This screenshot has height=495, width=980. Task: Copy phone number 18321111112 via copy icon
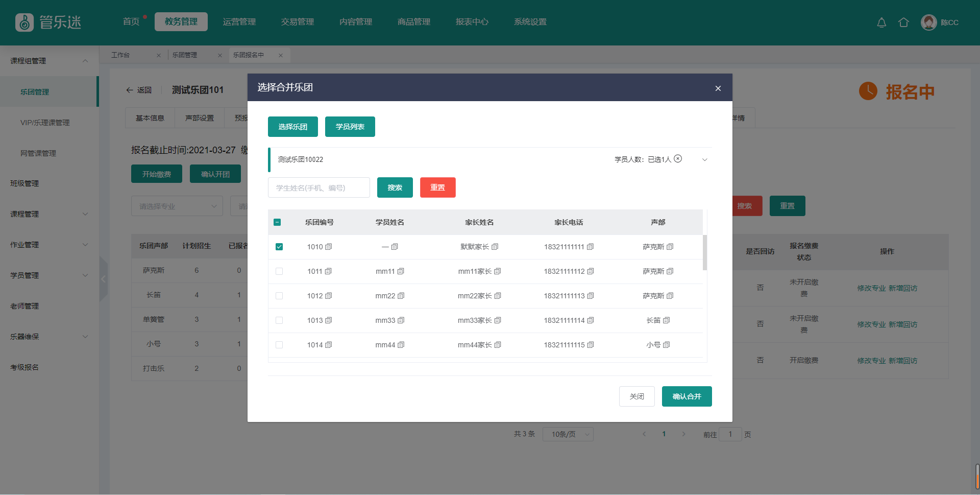coord(591,271)
